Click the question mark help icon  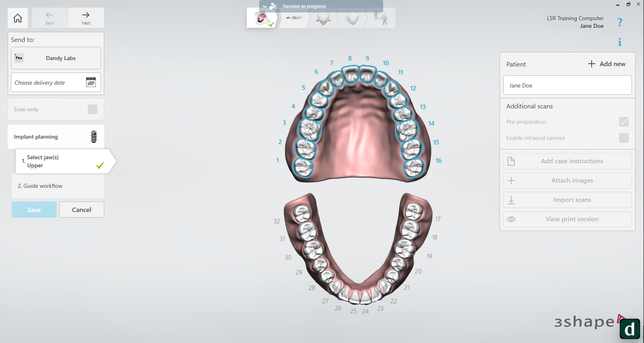click(619, 23)
